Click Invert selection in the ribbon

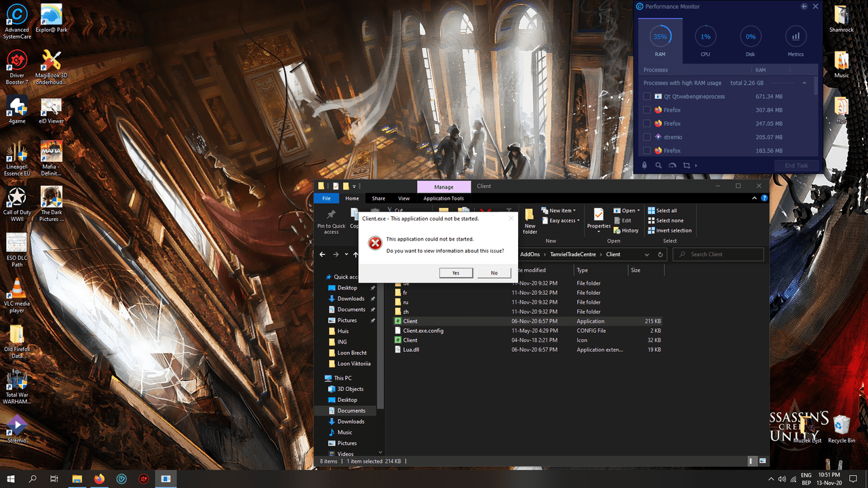click(669, 230)
